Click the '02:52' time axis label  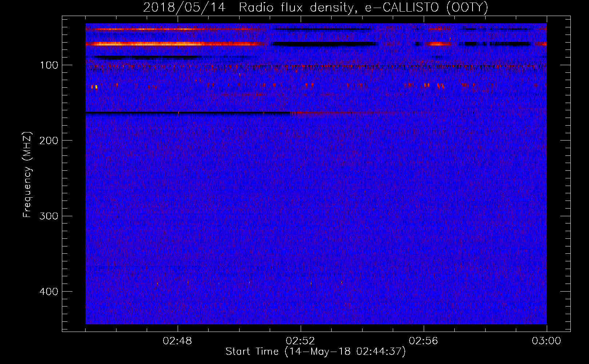pos(300,341)
